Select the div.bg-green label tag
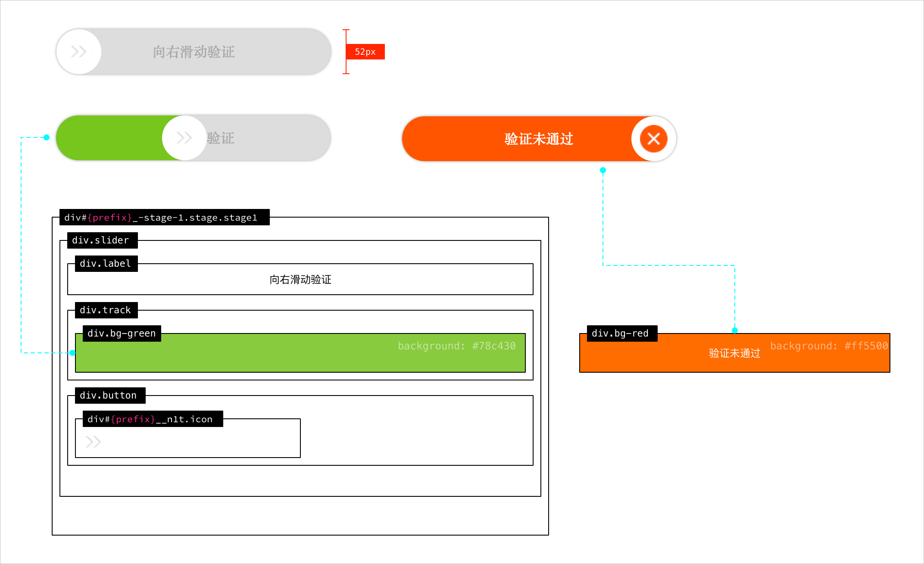Image resolution: width=924 pixels, height=564 pixels. pyautogui.click(x=121, y=333)
